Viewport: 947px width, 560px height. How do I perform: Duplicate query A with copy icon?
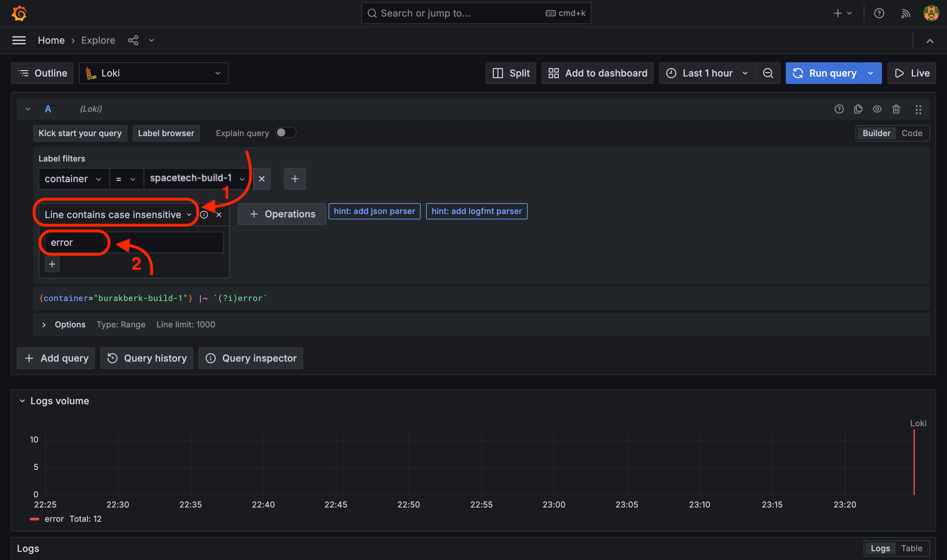click(858, 109)
